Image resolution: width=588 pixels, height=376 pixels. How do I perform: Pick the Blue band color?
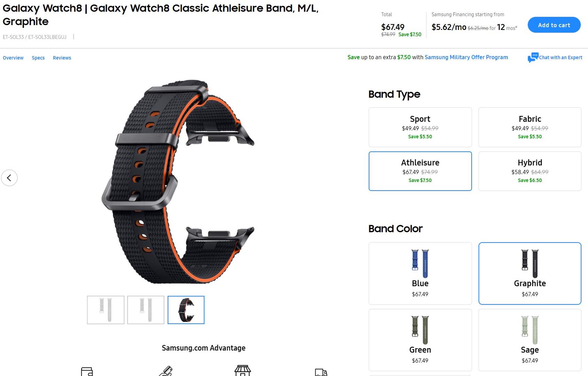coord(420,273)
